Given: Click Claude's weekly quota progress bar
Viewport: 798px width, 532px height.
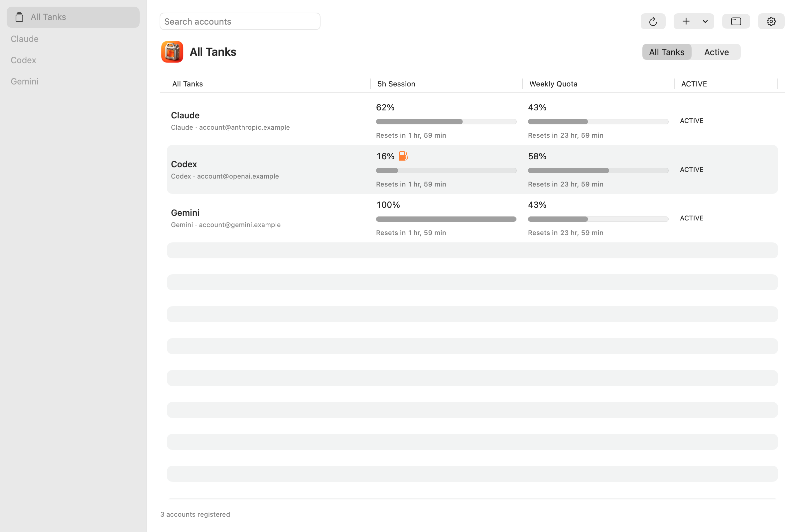Looking at the screenshot, I should tap(598, 122).
